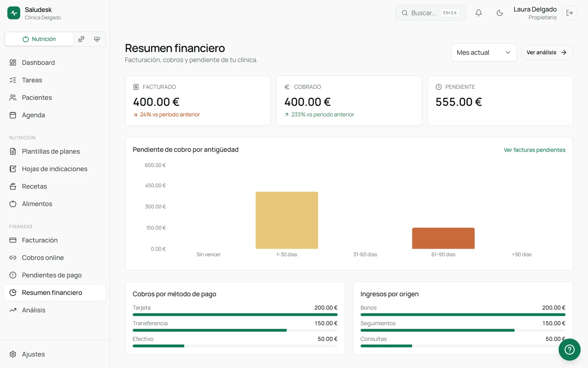
Task: Open Pacientes in sidebar
Action: coord(55,98)
